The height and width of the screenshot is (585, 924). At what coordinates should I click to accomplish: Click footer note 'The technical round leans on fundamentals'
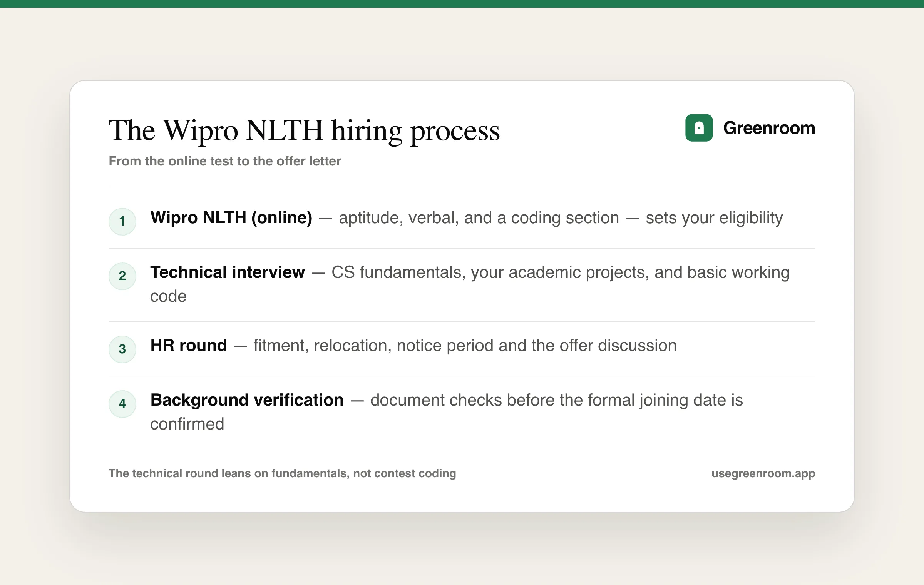click(282, 473)
